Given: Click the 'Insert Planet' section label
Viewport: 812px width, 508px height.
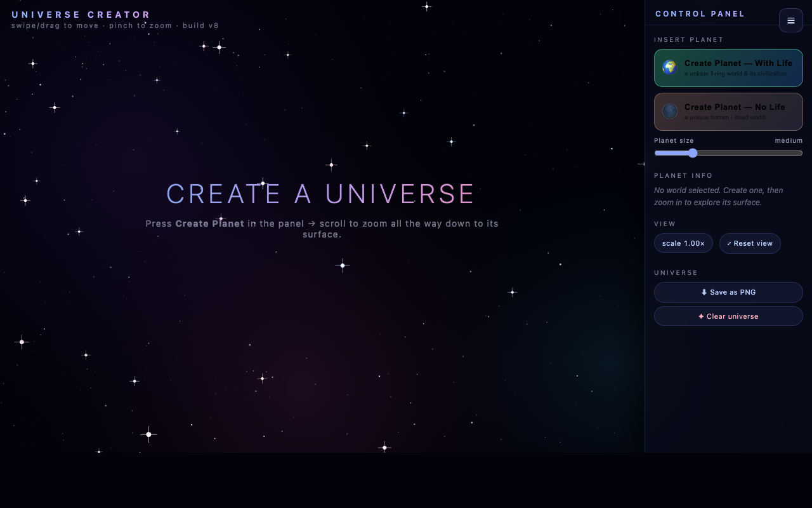Looking at the screenshot, I should coord(689,39).
